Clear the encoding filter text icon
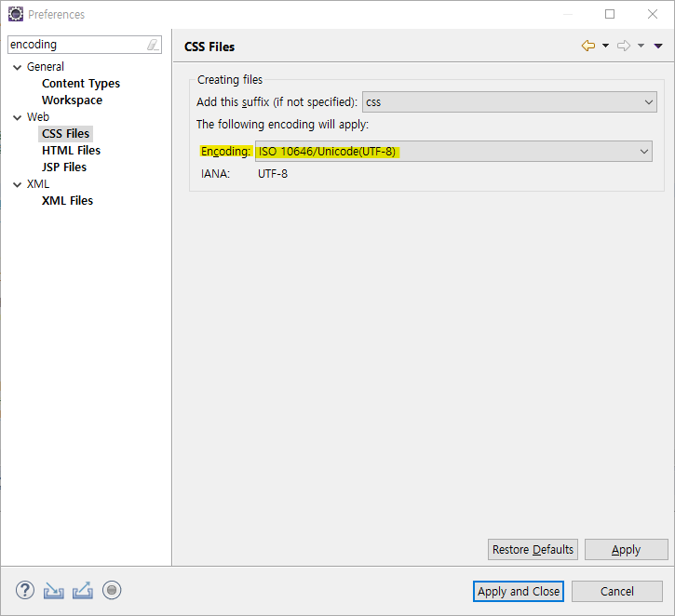675x616 pixels. (x=153, y=45)
